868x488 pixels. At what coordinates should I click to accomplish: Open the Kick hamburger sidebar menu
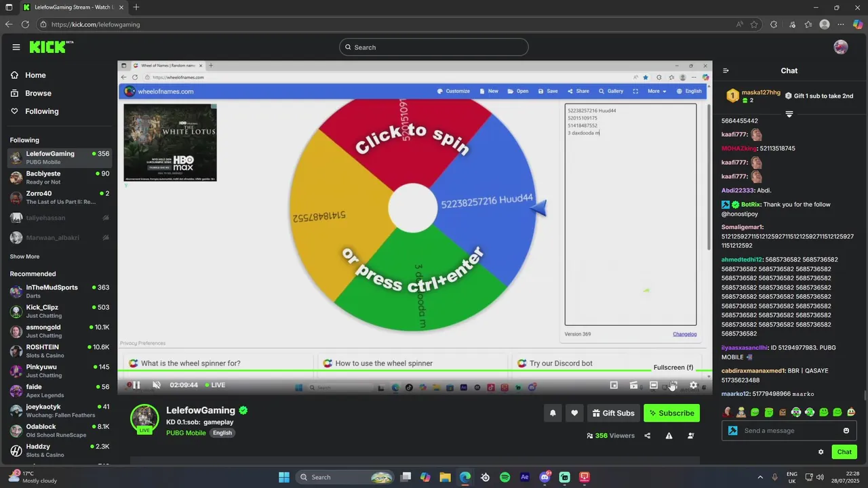point(16,47)
